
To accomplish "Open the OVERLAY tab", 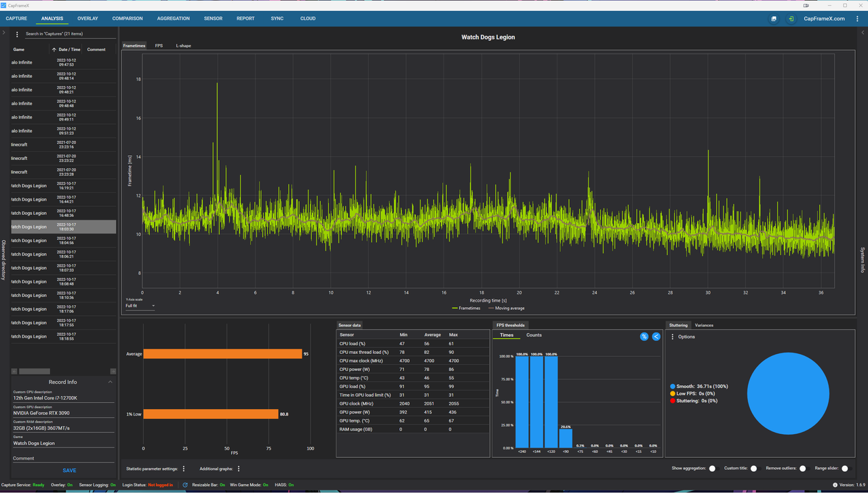I will [x=87, y=18].
